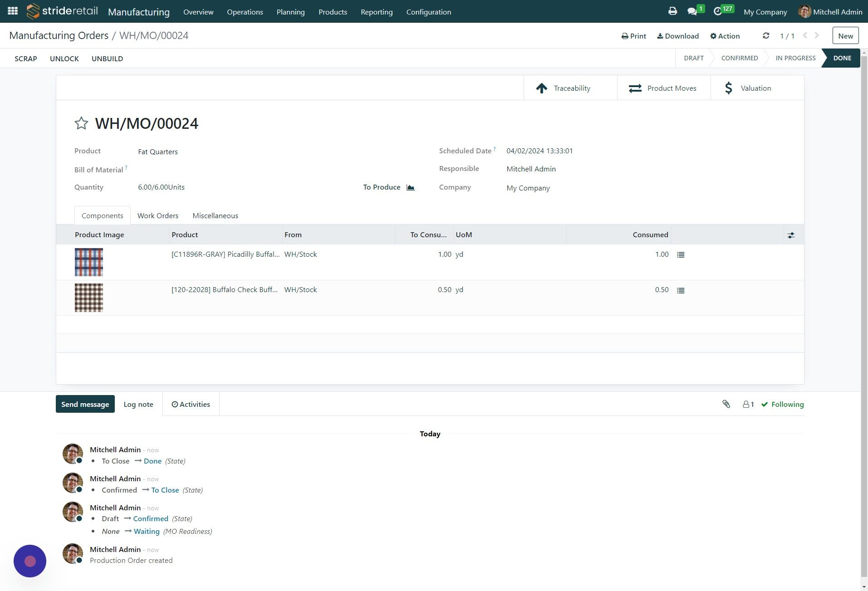Open activities clock icon with 127 badge
868x591 pixels.
(x=718, y=11)
